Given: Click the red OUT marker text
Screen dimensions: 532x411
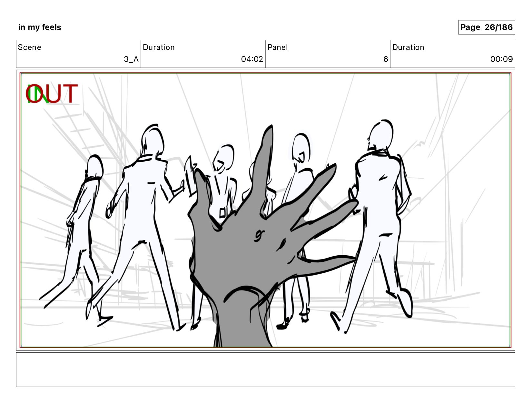Looking at the screenshot, I should pos(52,94).
